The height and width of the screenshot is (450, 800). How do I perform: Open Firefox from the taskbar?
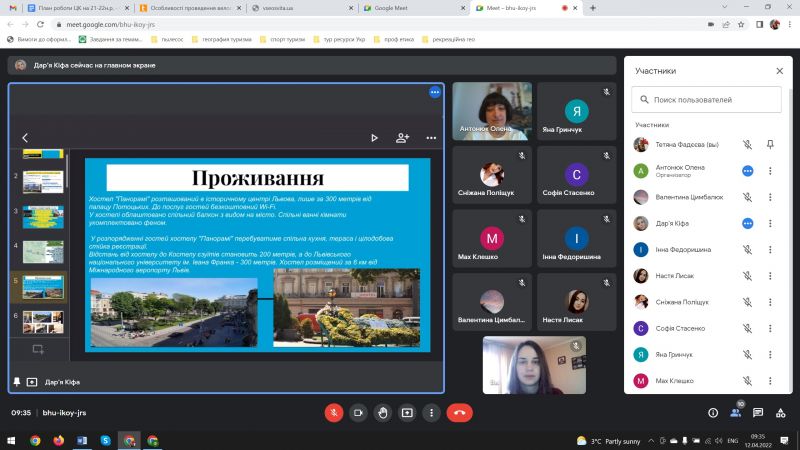pos(59,440)
